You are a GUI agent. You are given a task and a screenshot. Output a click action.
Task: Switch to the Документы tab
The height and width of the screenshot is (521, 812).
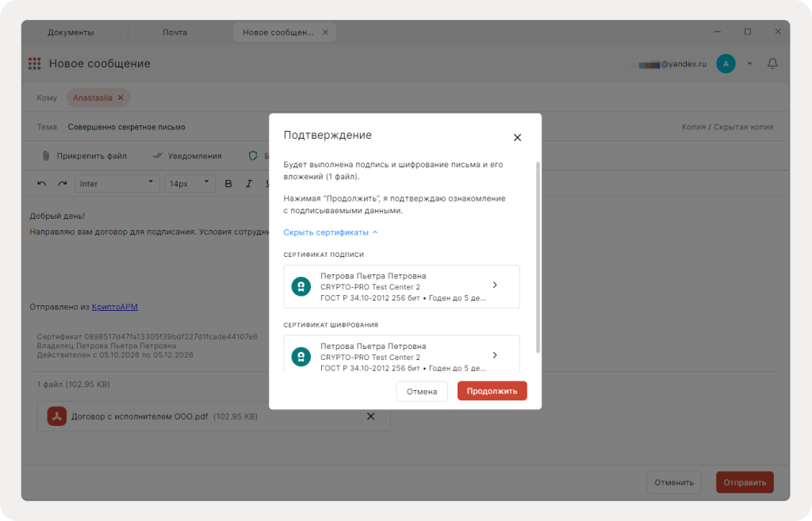pyautogui.click(x=71, y=32)
